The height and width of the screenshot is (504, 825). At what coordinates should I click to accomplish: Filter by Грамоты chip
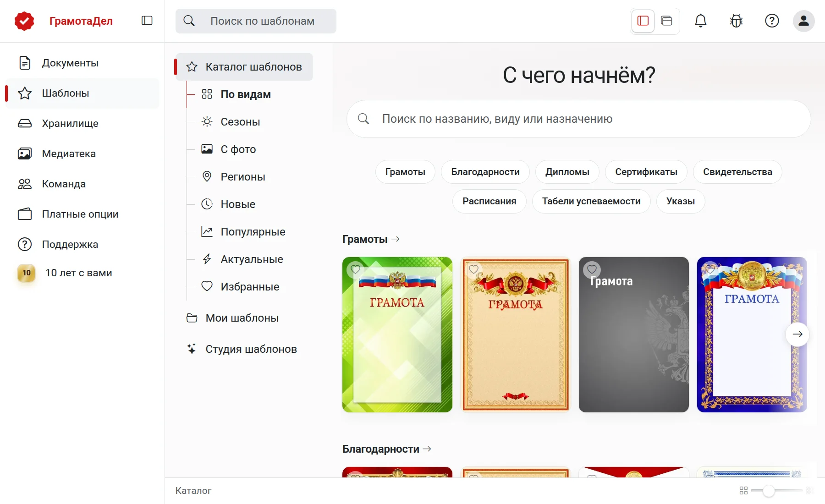click(405, 172)
